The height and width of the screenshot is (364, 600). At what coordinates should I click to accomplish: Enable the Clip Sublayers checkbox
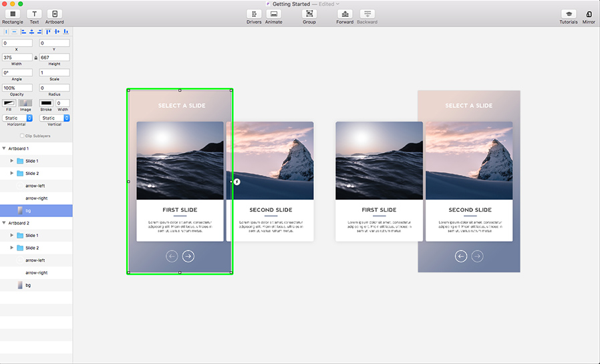(x=22, y=136)
